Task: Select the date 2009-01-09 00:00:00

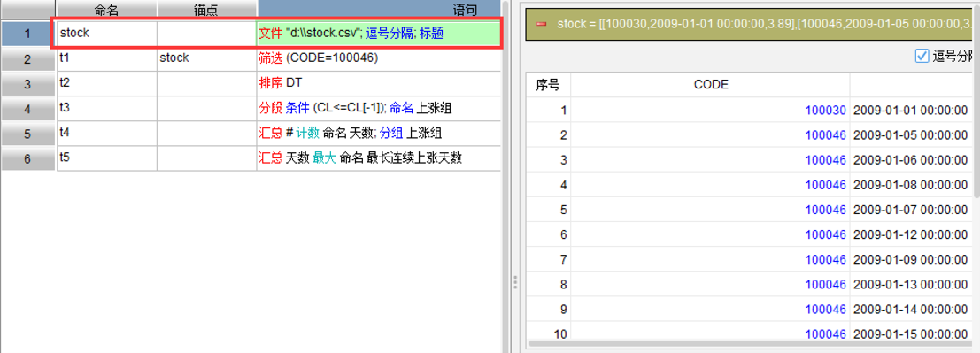Action: (910, 259)
